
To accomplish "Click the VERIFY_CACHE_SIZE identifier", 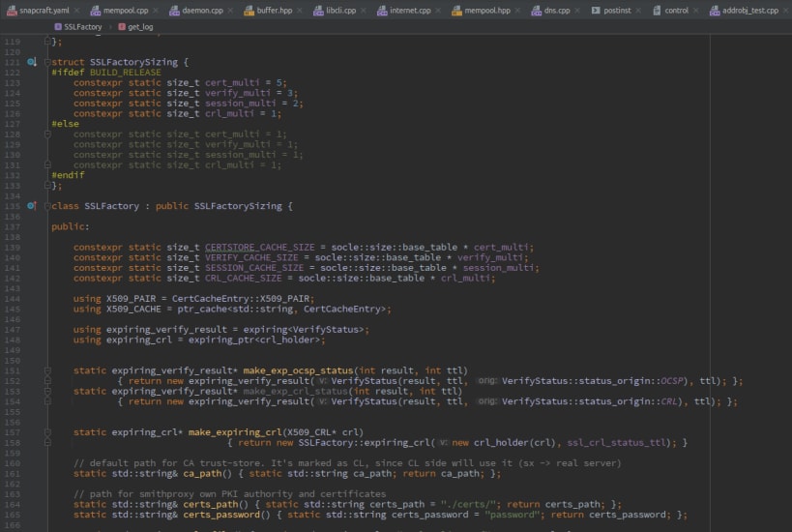I will coord(251,257).
